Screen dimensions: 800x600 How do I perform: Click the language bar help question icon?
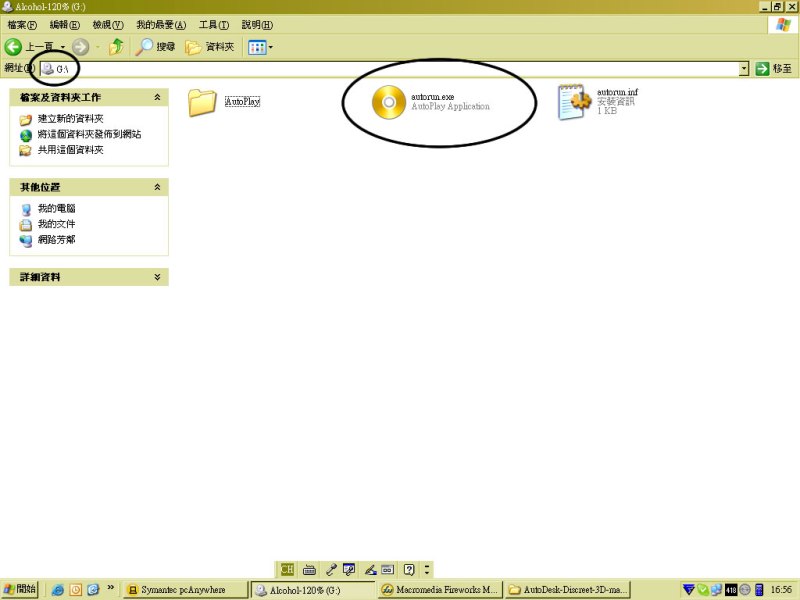[409, 569]
